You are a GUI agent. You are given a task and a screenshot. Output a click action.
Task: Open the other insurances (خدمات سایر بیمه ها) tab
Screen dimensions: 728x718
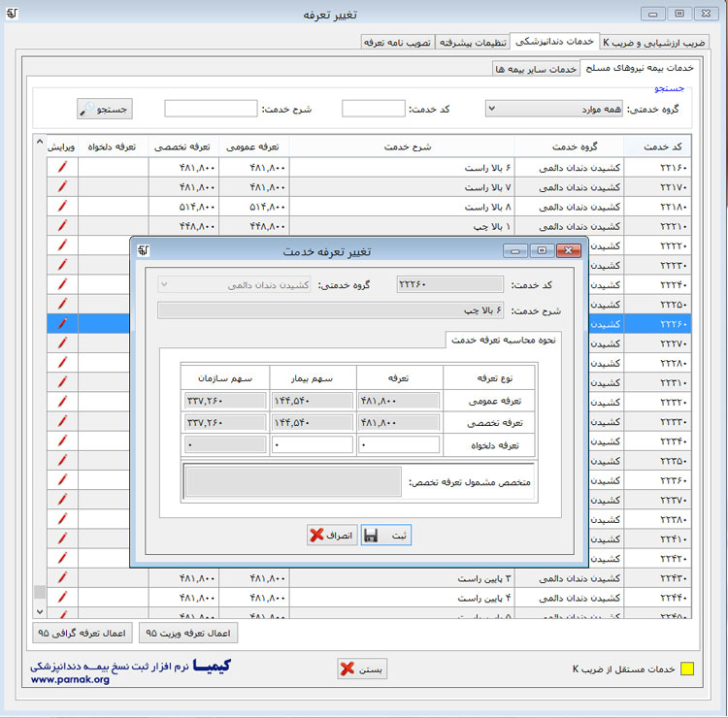click(x=536, y=70)
